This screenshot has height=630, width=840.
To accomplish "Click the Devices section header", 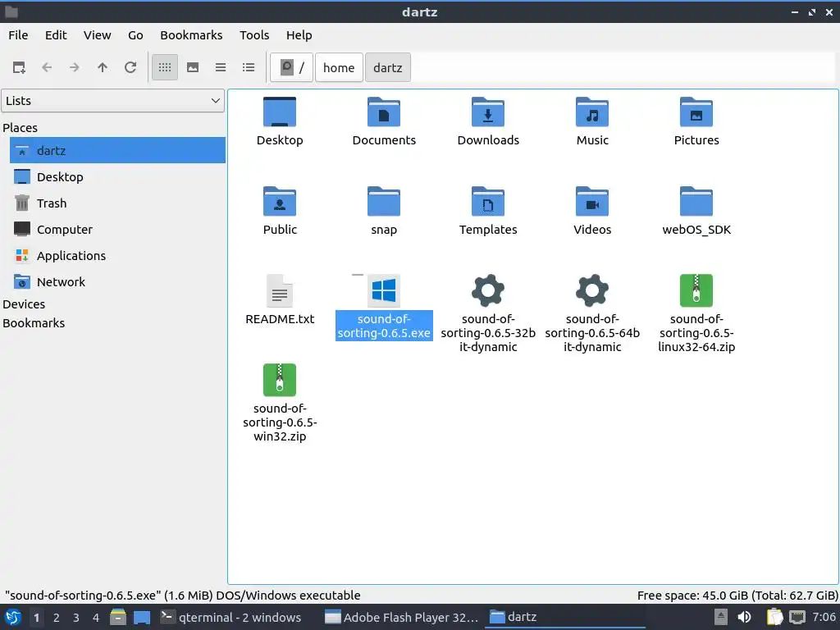I will (x=24, y=304).
